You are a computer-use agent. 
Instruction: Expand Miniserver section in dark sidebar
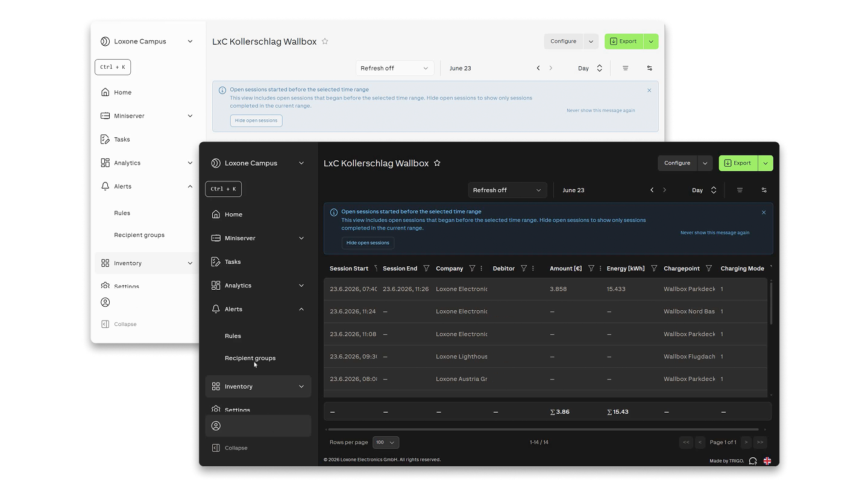click(x=301, y=238)
